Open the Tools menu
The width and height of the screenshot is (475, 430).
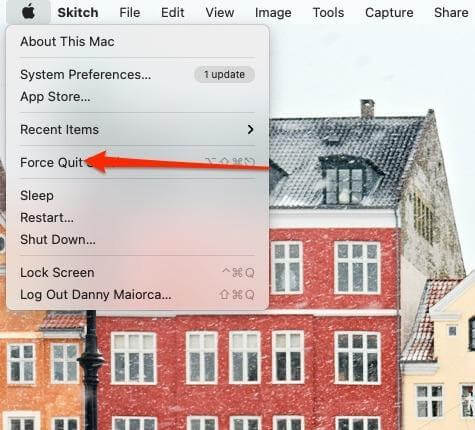click(x=328, y=13)
